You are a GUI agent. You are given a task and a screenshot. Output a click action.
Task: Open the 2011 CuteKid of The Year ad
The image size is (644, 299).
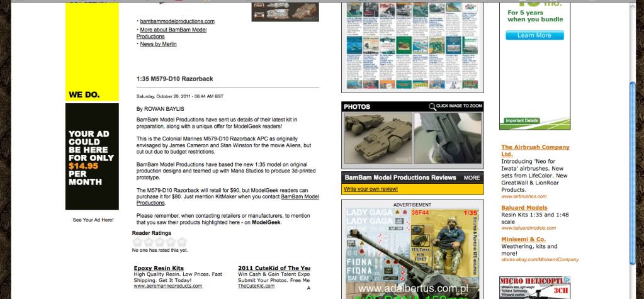(274, 268)
